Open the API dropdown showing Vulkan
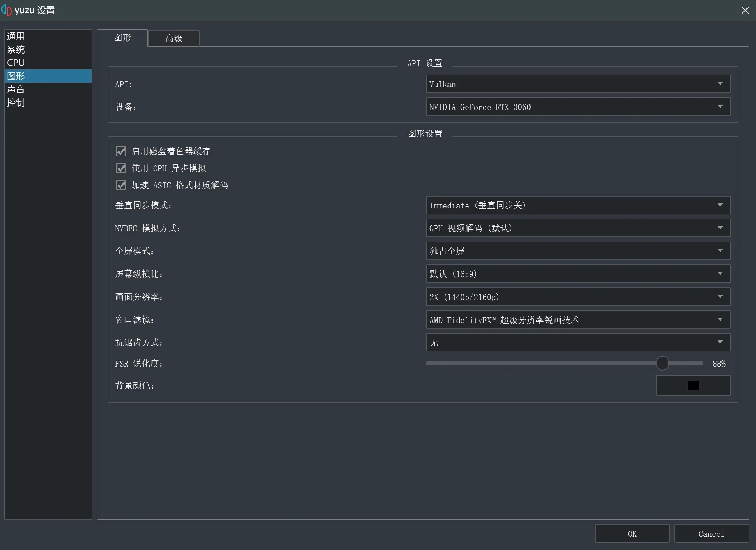This screenshot has width=756, height=550. (x=578, y=84)
